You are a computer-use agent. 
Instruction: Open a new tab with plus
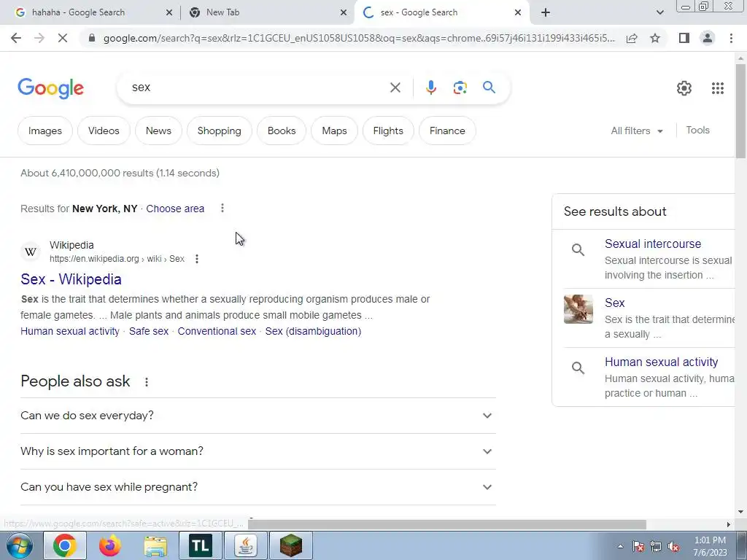click(x=546, y=12)
